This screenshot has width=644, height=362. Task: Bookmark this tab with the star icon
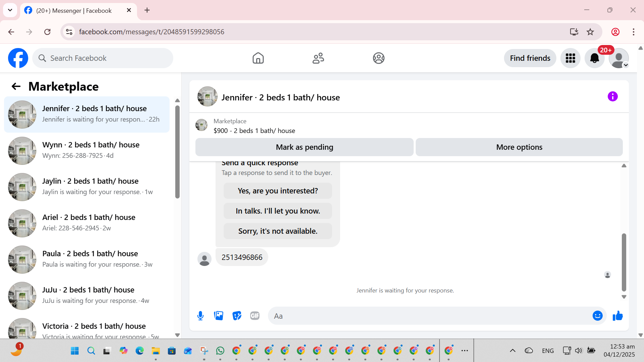590,32
